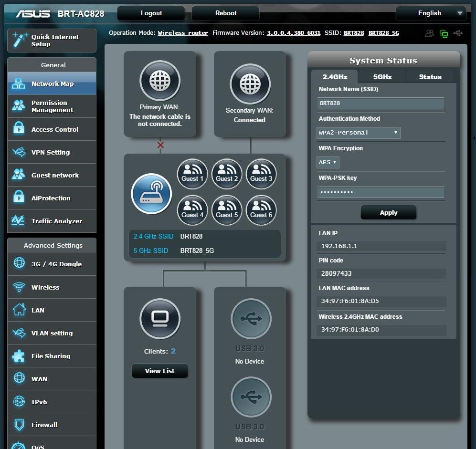Switch to the 2.4GHz tab
Image resolution: width=476 pixels, height=449 pixels.
pos(335,77)
